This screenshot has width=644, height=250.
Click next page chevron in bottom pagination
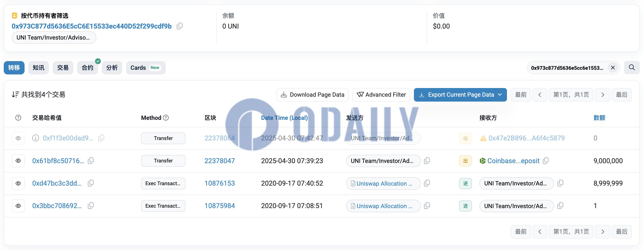603,232
